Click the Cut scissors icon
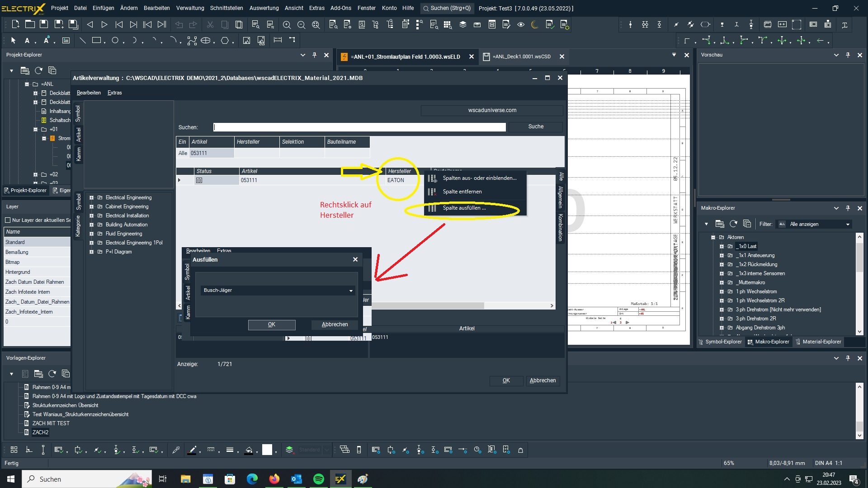The height and width of the screenshot is (488, 868). tap(210, 24)
